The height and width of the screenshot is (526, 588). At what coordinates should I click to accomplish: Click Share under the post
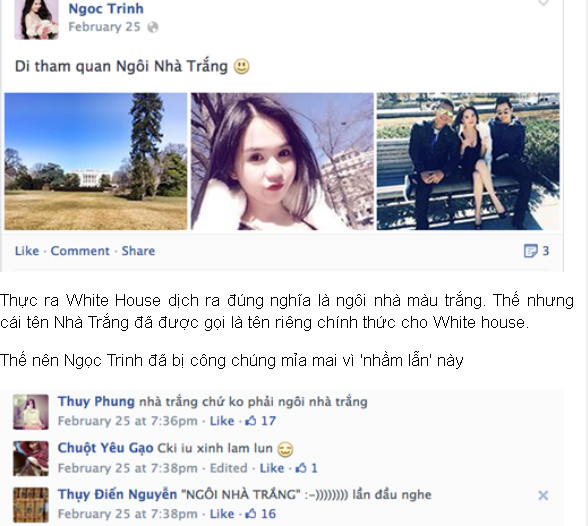coord(138,251)
